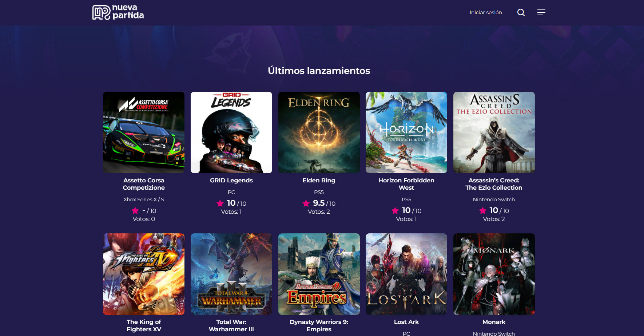The width and height of the screenshot is (644, 336).
Task: Open Monark cover image
Action: tap(494, 274)
